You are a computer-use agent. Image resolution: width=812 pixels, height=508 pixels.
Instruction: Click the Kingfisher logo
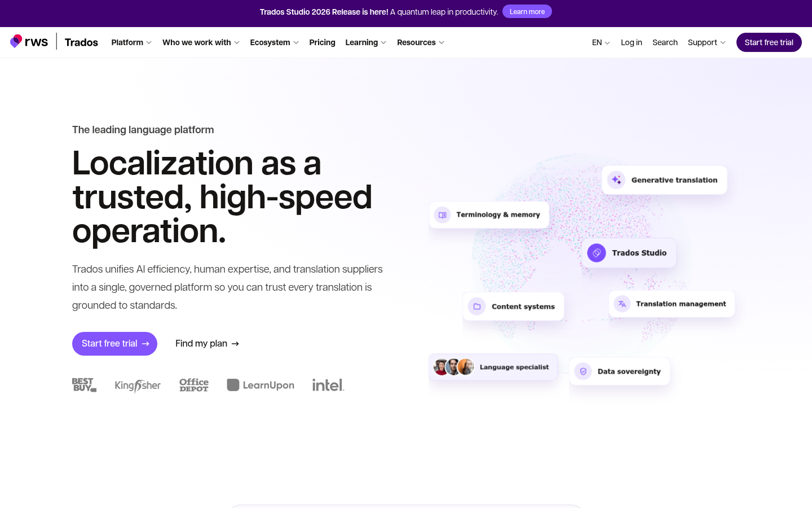(138, 386)
